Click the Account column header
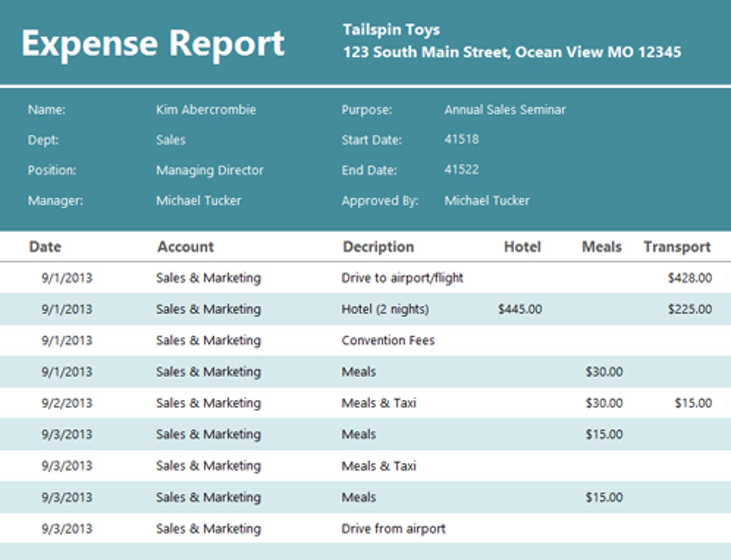The image size is (731, 560). pos(185,247)
